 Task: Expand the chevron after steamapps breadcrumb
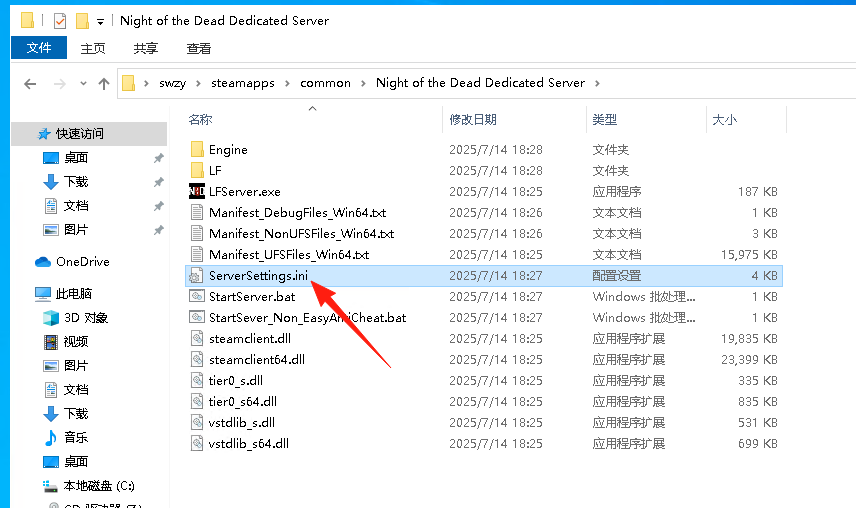pyautogui.click(x=287, y=83)
